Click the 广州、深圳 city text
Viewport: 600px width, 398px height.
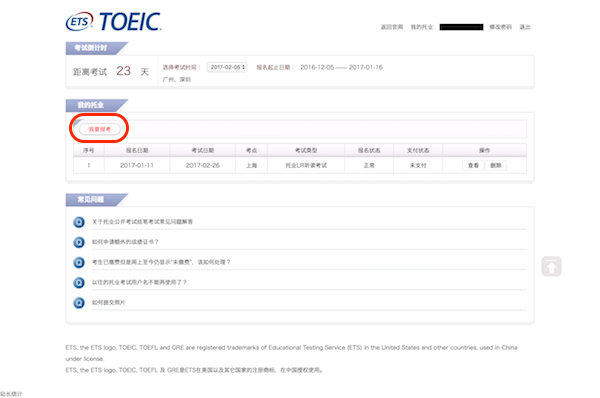point(177,80)
